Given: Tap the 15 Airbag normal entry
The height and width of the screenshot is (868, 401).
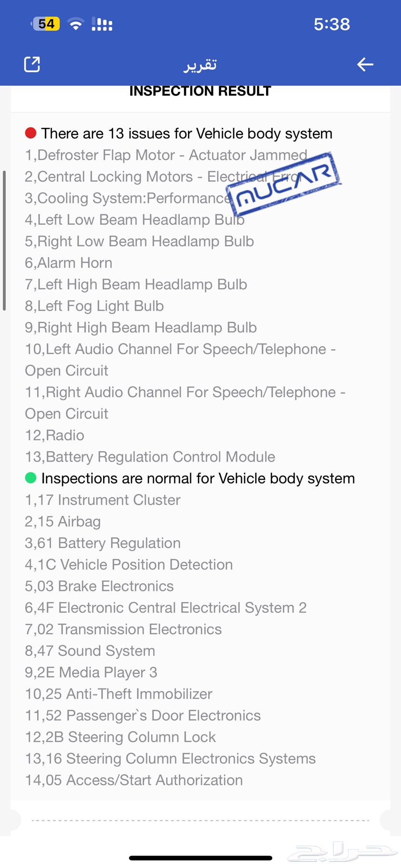Looking at the screenshot, I should 63,521.
